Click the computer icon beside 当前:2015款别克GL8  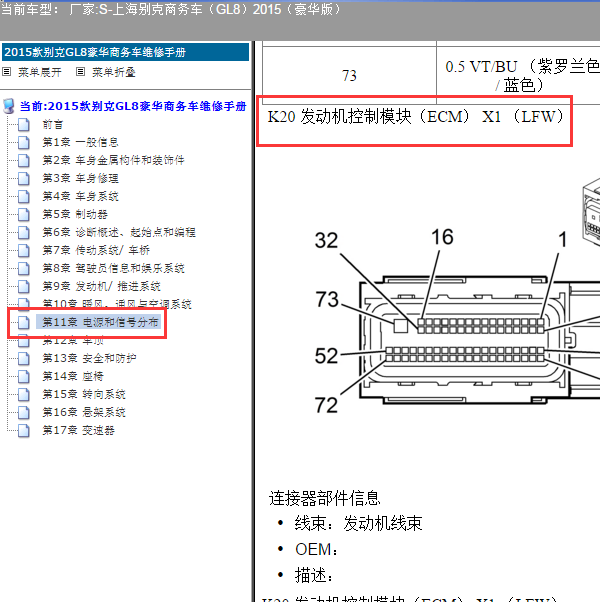pos(9,106)
